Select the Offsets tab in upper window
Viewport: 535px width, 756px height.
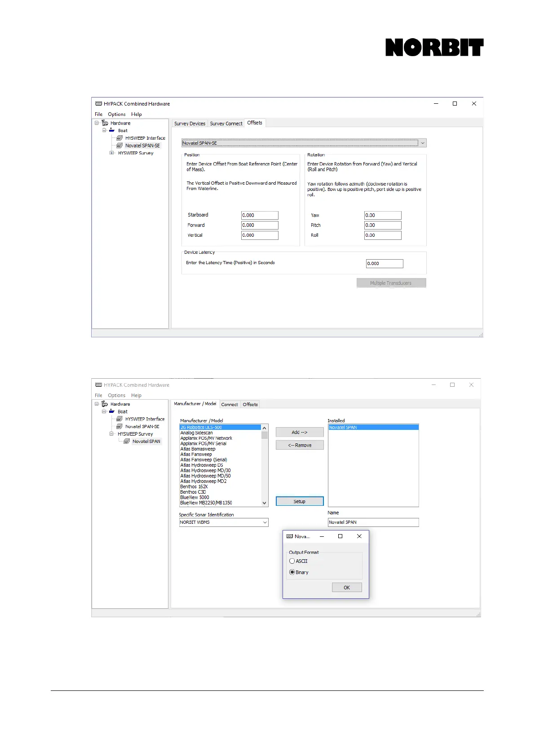[255, 123]
